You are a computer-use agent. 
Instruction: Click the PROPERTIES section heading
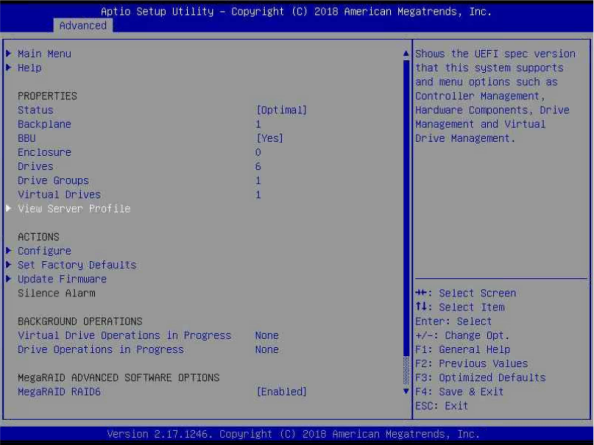[x=47, y=96]
